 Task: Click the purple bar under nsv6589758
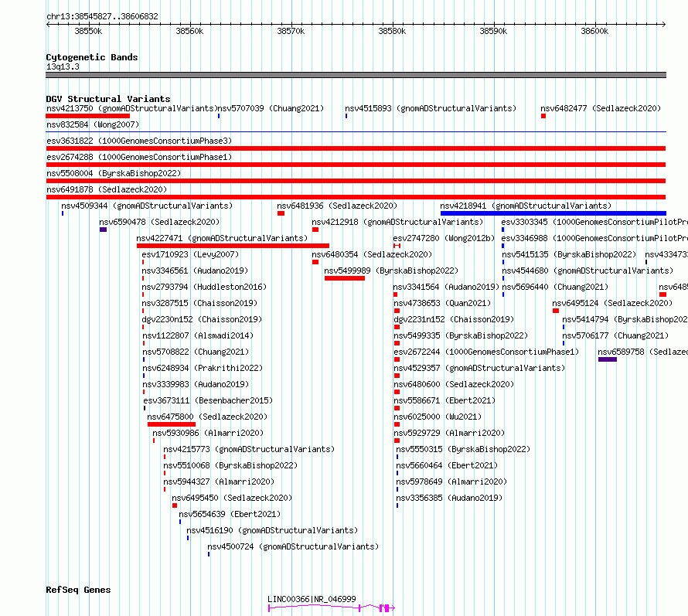pyautogui.click(x=608, y=359)
